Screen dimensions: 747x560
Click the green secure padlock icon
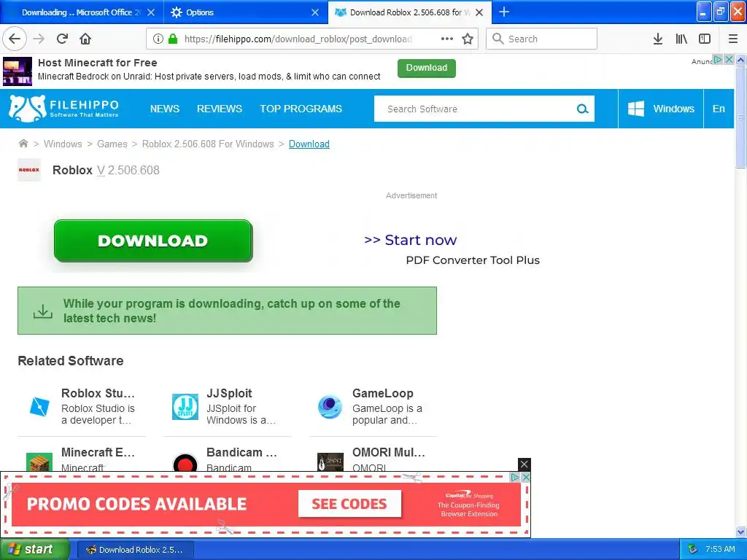point(173,39)
